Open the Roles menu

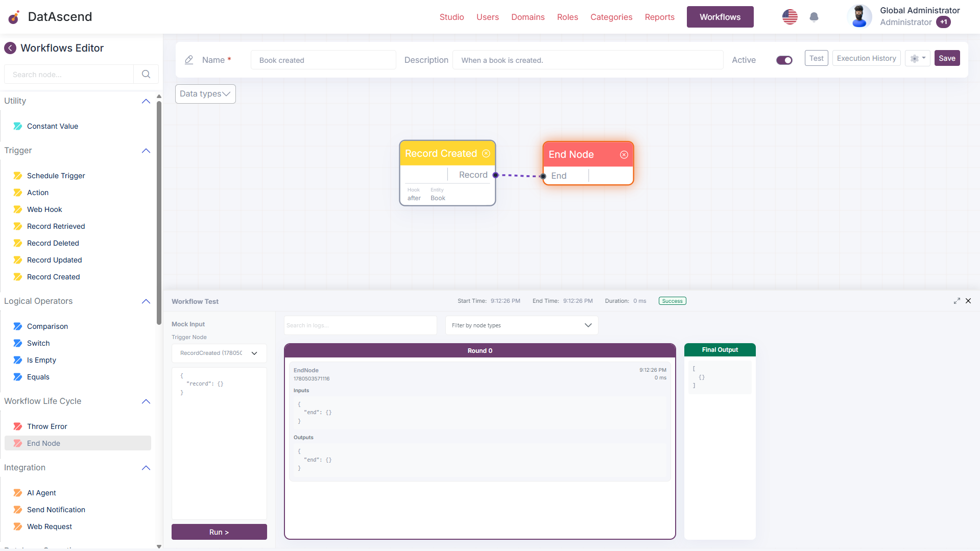[567, 17]
